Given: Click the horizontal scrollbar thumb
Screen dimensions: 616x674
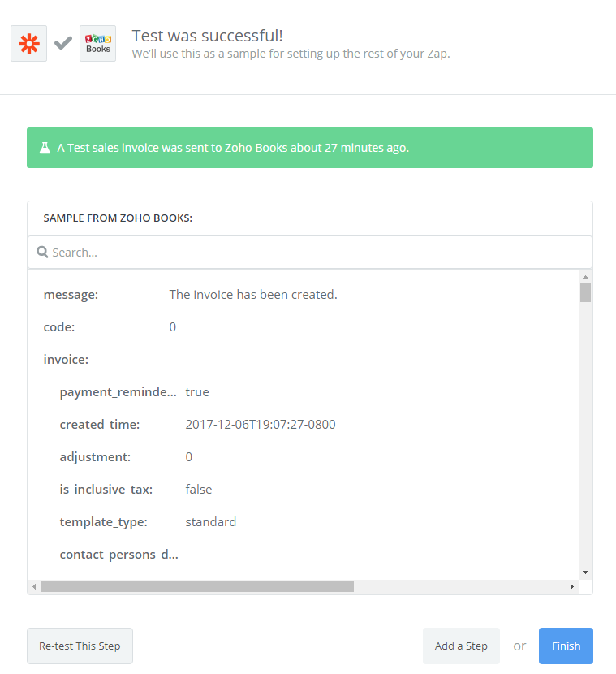Looking at the screenshot, I should (x=197, y=587).
